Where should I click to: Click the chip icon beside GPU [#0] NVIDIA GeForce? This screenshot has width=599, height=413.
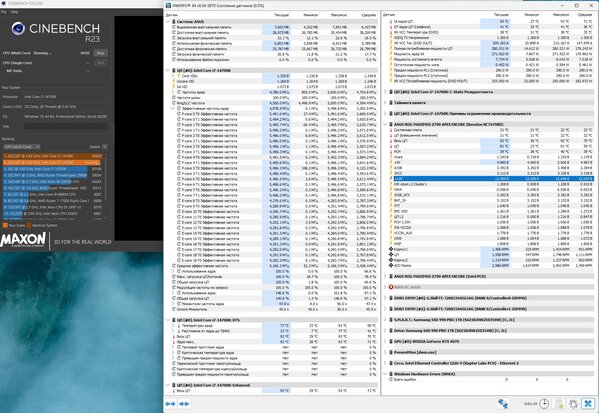pos(391,342)
